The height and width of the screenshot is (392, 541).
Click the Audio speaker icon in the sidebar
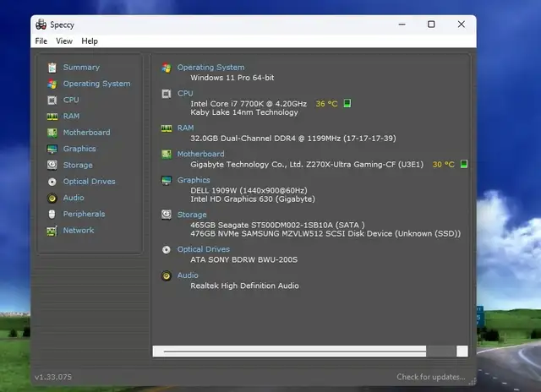click(x=52, y=198)
